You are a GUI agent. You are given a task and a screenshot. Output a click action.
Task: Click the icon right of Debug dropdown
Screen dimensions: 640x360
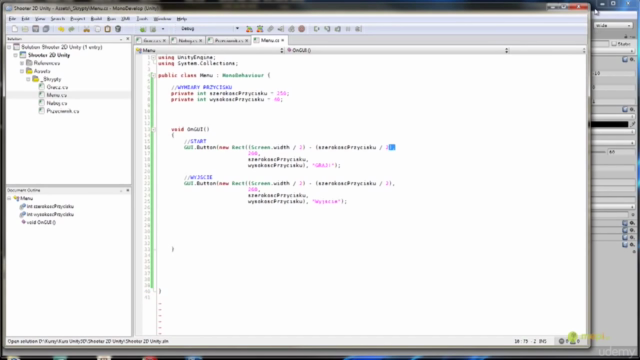coord(249,29)
